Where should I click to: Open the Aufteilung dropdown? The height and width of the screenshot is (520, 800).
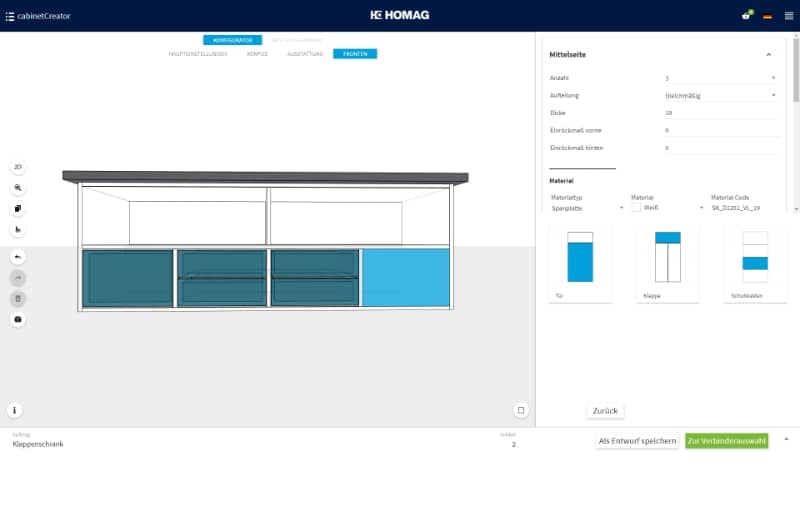click(x=720, y=95)
